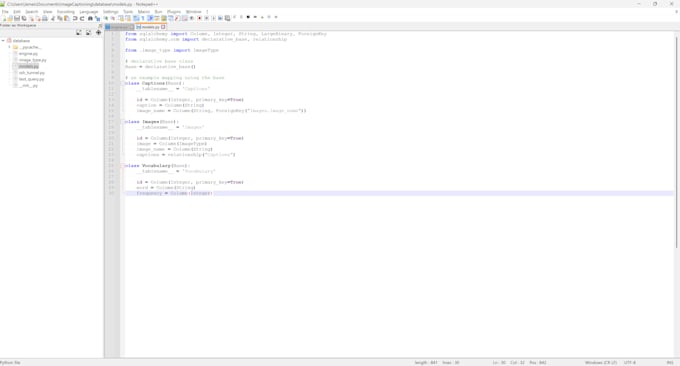Click the Save Recorded Macro icon
Screen dimensions: 680x366
[x=227, y=18]
